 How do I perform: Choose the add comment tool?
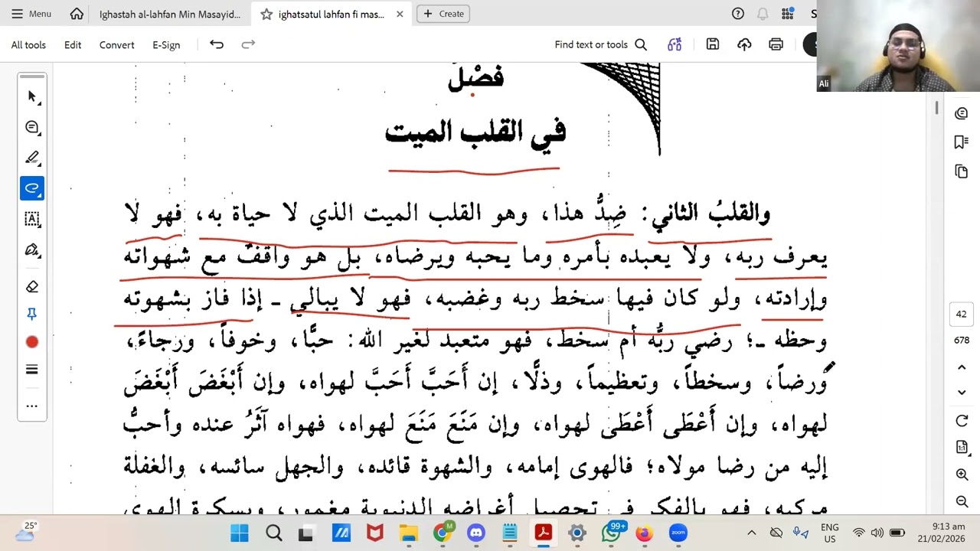click(x=32, y=127)
